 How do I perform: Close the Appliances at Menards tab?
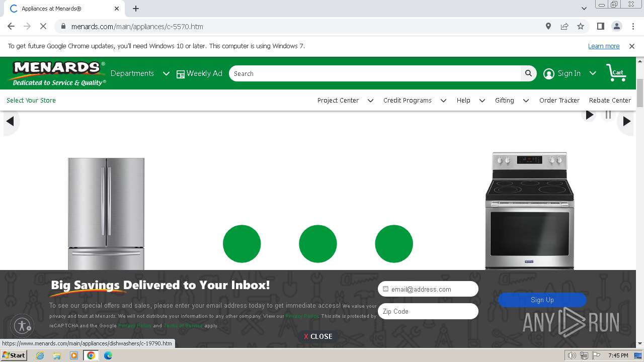click(x=117, y=9)
